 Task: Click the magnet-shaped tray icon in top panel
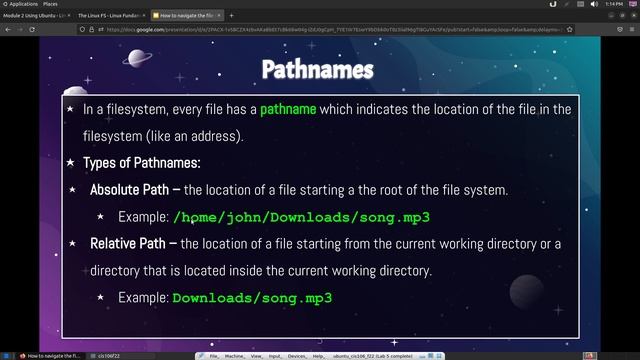tap(553, 4)
